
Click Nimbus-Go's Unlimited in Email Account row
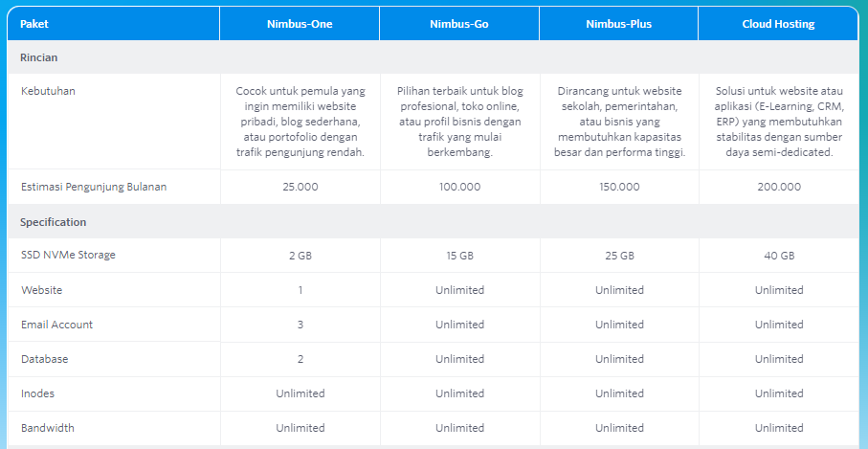coord(460,325)
